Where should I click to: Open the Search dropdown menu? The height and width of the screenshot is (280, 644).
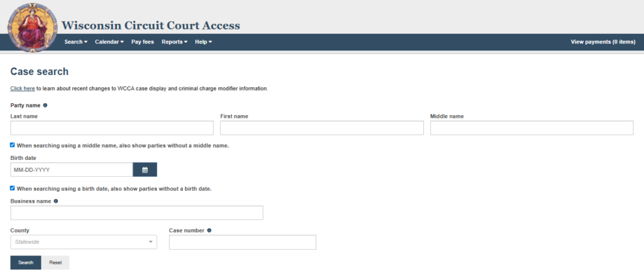point(75,42)
